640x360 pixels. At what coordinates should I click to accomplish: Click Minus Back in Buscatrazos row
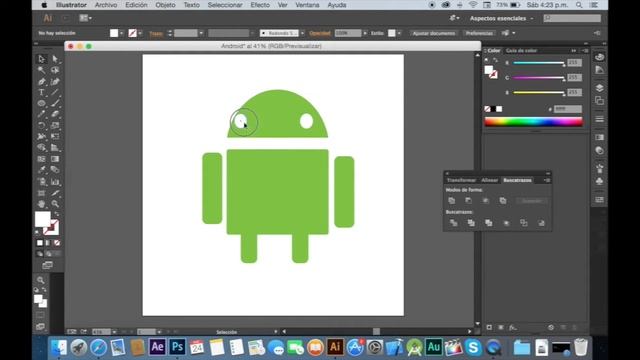(x=541, y=223)
